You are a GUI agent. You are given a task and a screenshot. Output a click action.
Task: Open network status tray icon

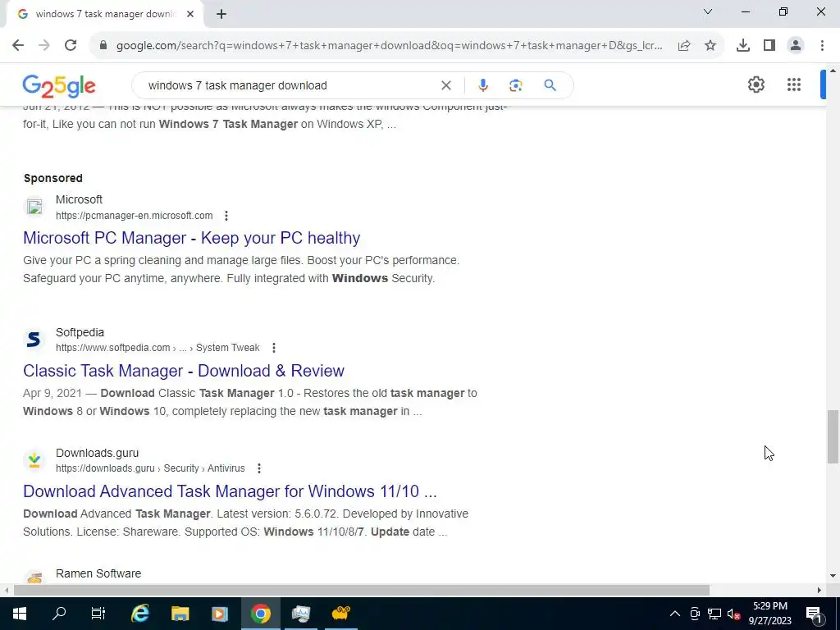point(714,614)
